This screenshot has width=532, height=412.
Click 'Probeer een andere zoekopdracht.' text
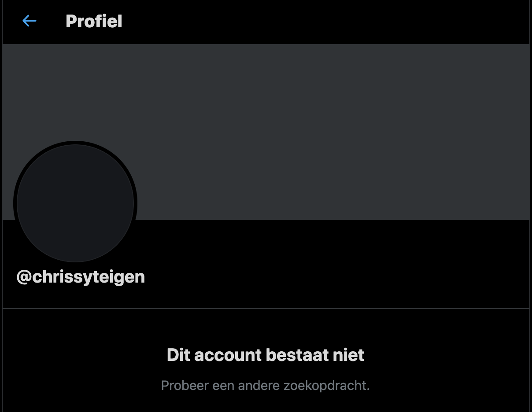pos(266,386)
